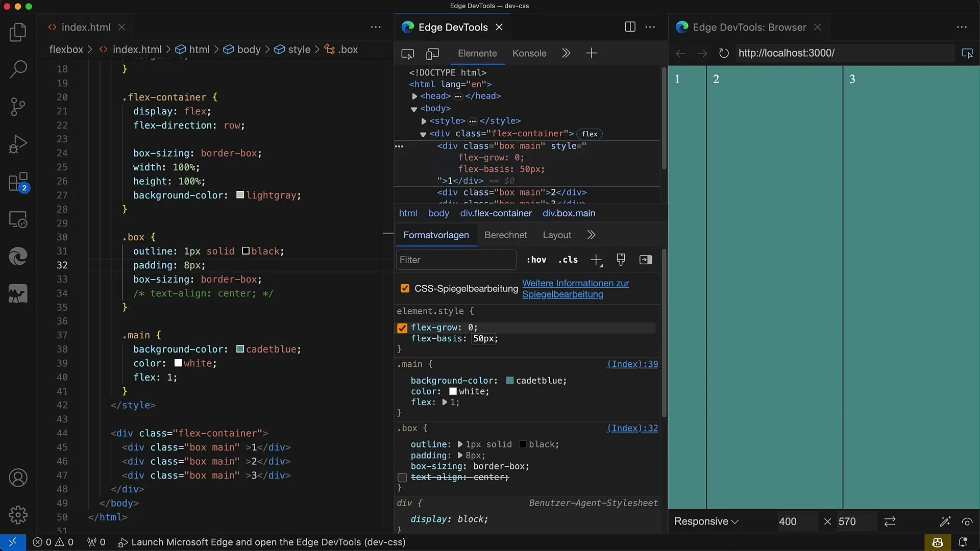Open the Search view in activity bar
The height and width of the screenshot is (551, 980).
[x=18, y=69]
